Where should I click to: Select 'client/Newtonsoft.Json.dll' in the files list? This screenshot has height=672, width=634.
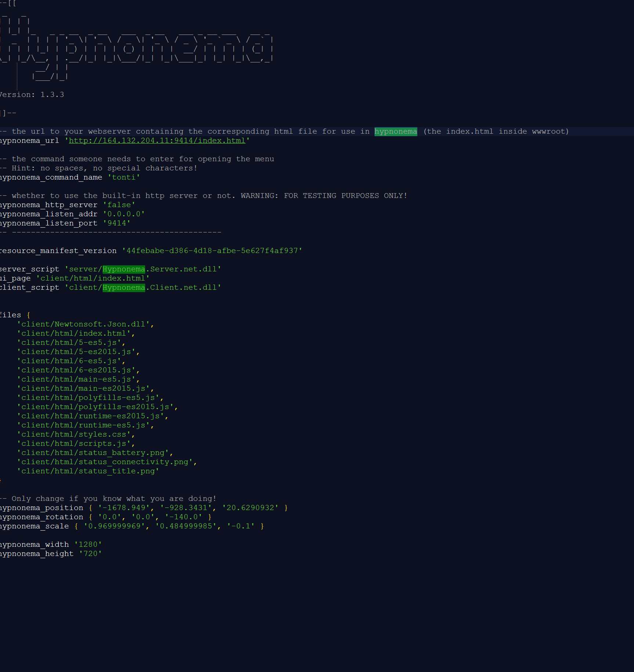coord(83,324)
